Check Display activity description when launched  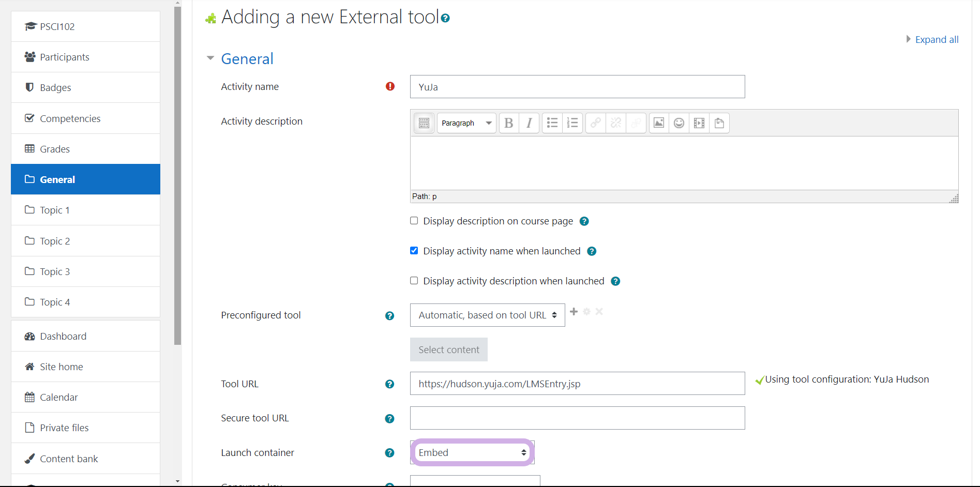(x=414, y=281)
